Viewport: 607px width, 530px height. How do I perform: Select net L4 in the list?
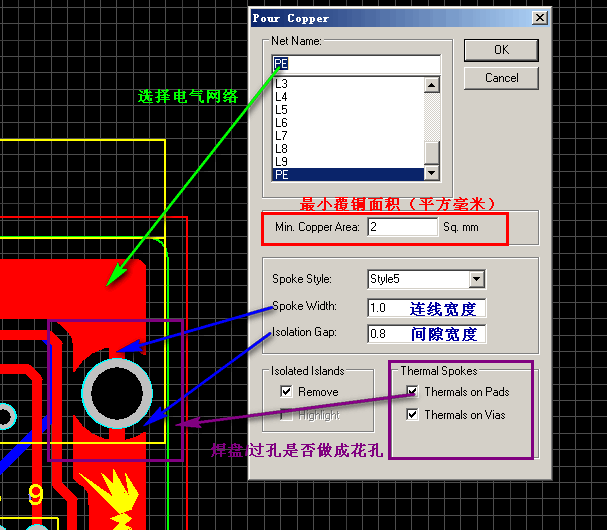pos(348,97)
